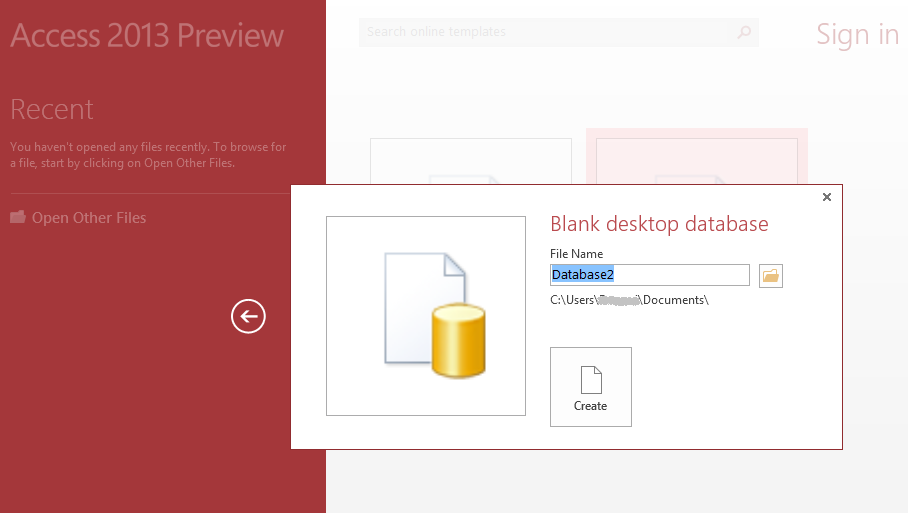Focus the Search online templates box
The width and height of the screenshot is (908, 513).
pos(559,32)
